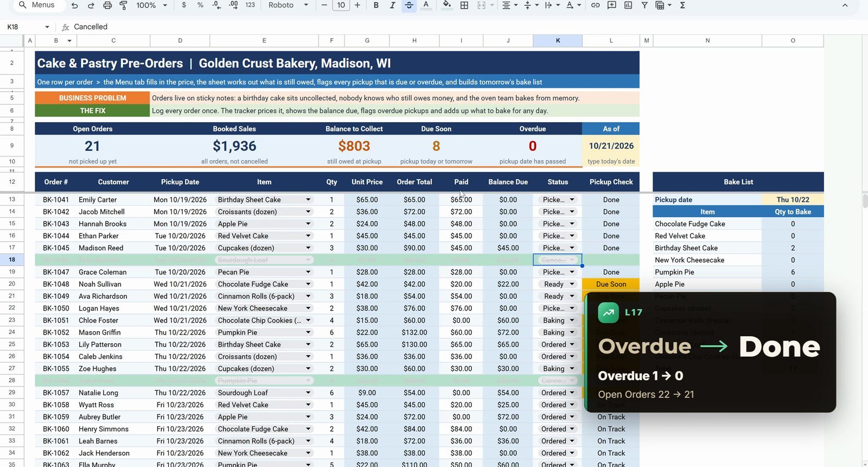Screen dimensions: 868x467
Task: Toggle strikethrough formatting
Action: point(409,5)
